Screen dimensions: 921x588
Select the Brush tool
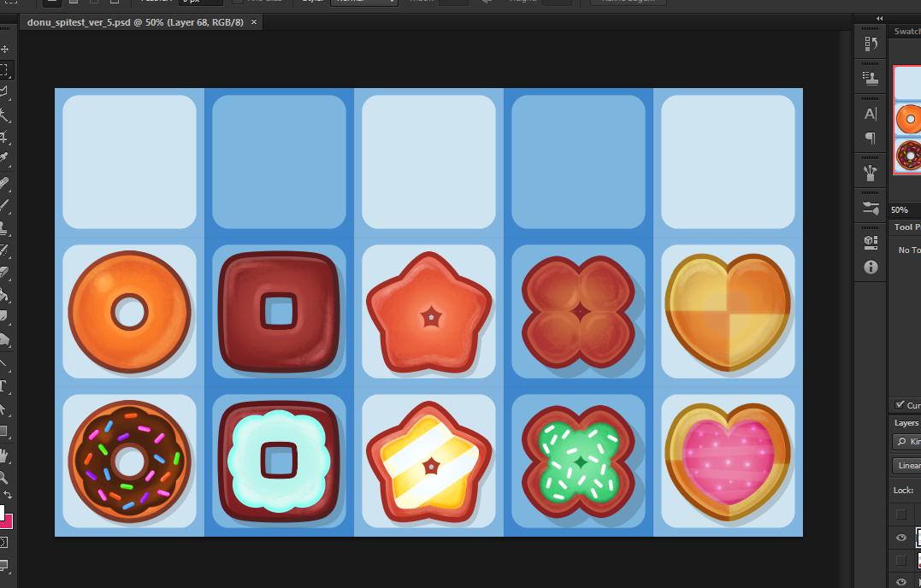[x=4, y=205]
